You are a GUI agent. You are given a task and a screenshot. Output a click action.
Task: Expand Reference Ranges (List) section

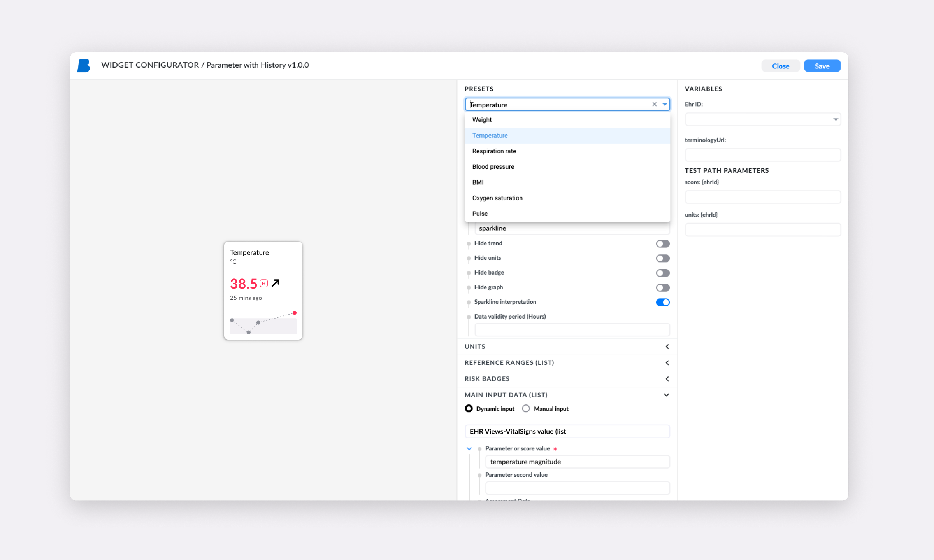[x=667, y=362]
